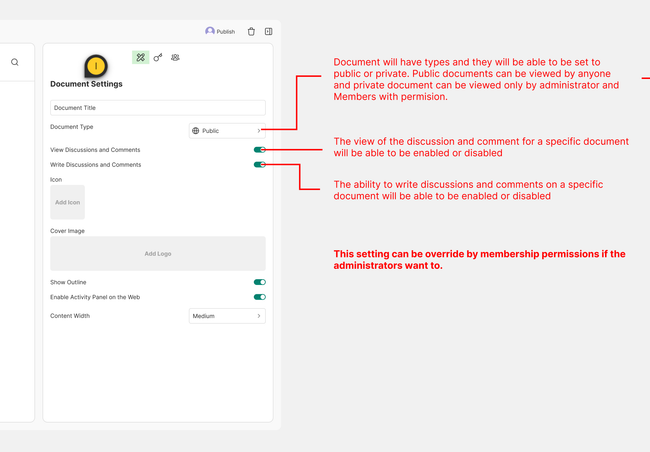Click Add Logo cover image area
Screen dimensions: 650x452
click(157, 253)
